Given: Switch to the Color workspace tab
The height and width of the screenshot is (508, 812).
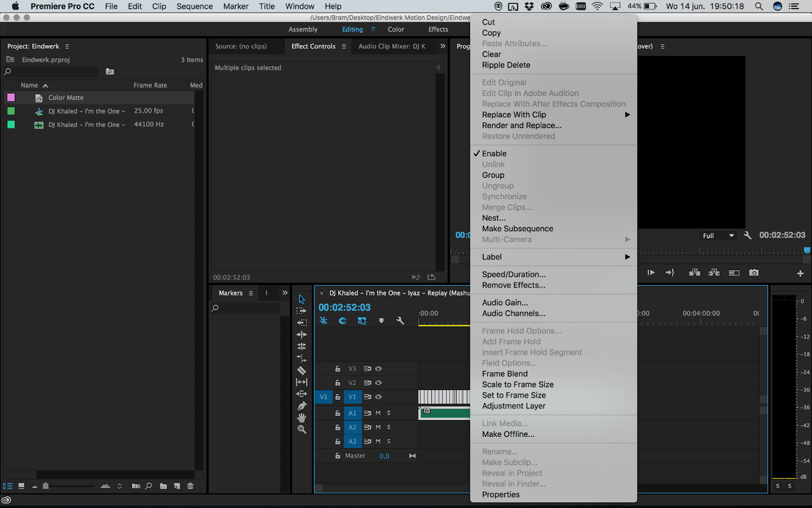Looking at the screenshot, I should tap(396, 29).
